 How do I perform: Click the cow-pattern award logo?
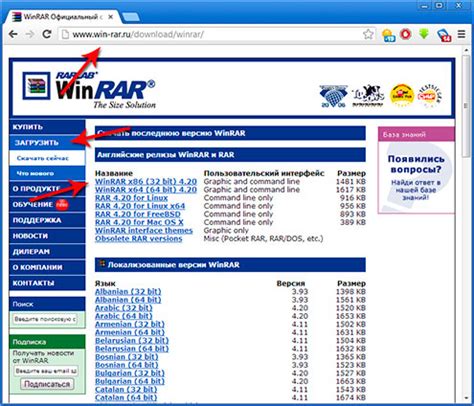(x=368, y=95)
